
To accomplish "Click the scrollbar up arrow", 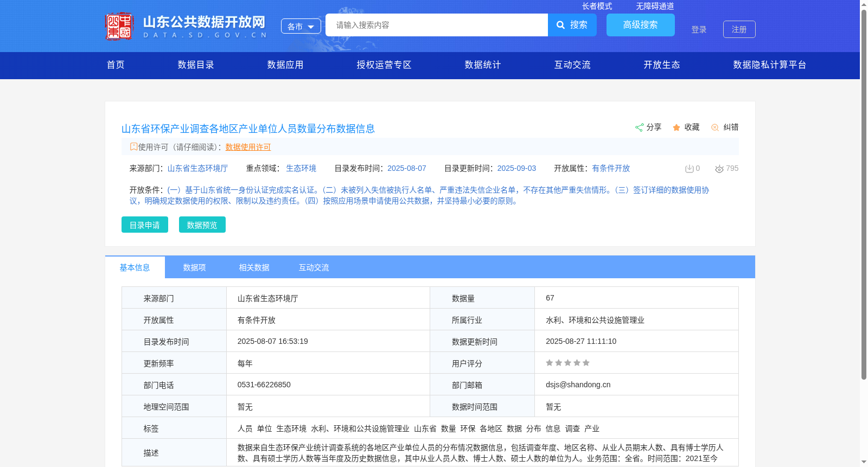I will [864, 4].
